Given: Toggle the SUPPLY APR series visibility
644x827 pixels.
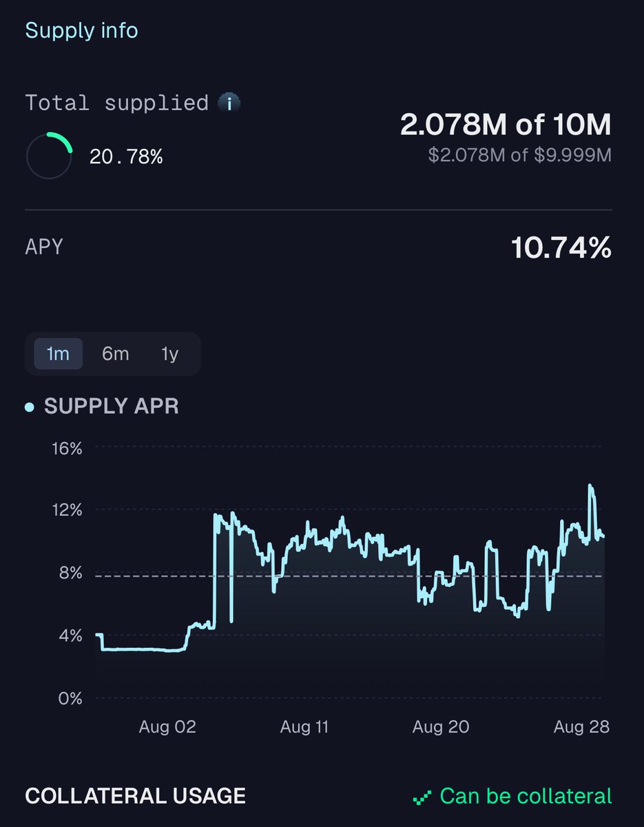Looking at the screenshot, I should coord(110,407).
